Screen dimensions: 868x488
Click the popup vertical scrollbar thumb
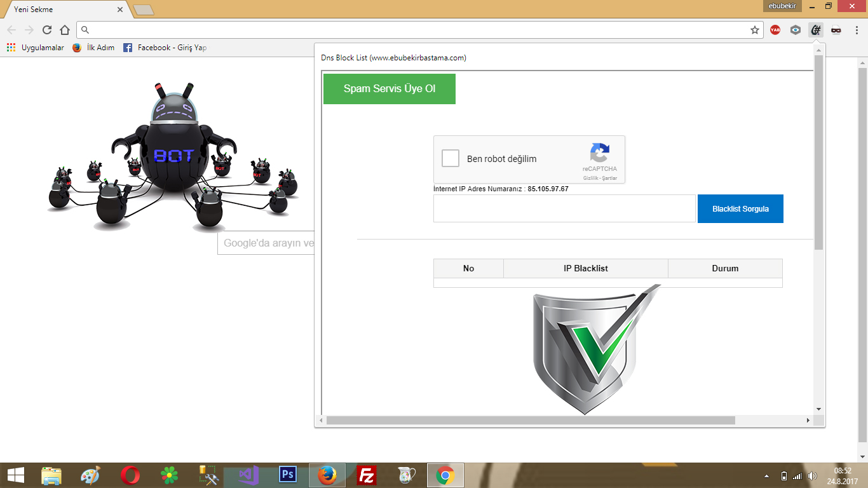[818, 152]
